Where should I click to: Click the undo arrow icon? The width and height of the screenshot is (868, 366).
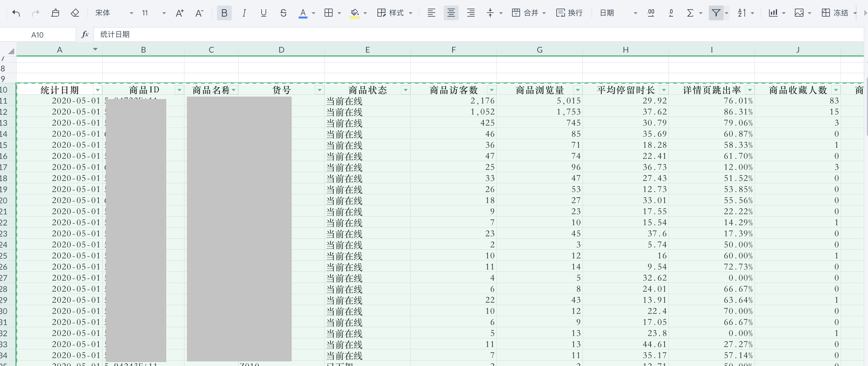tap(16, 13)
